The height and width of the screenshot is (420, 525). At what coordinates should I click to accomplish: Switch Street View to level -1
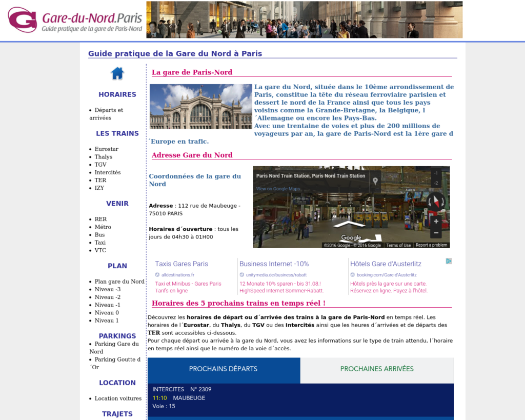436,173
